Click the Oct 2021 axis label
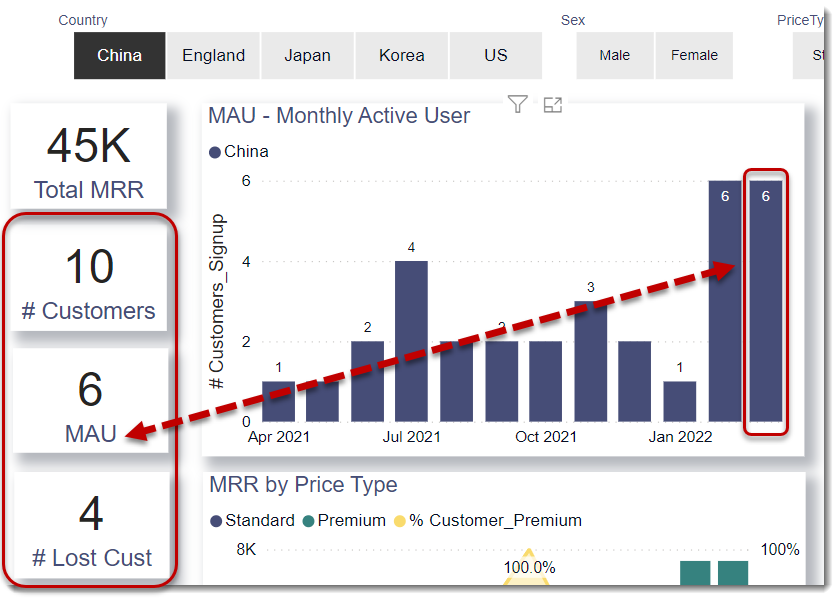Screen dimensions: 839x600 [x=546, y=437]
